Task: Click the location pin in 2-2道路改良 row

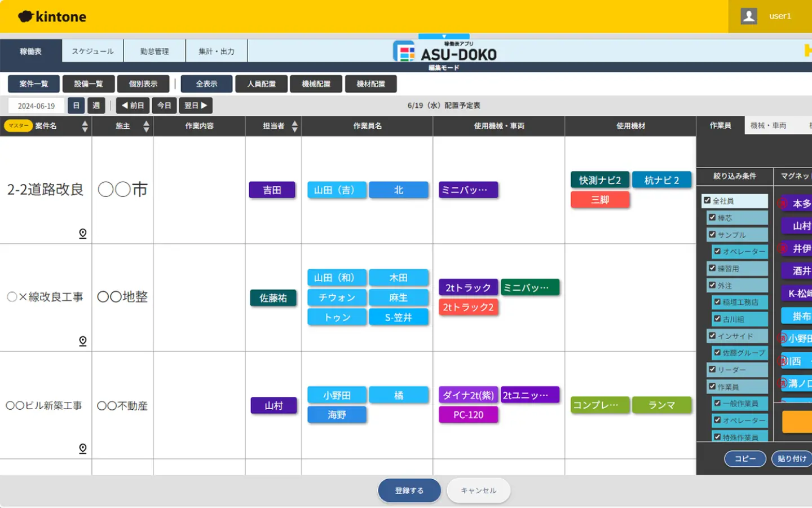Action: pos(83,233)
